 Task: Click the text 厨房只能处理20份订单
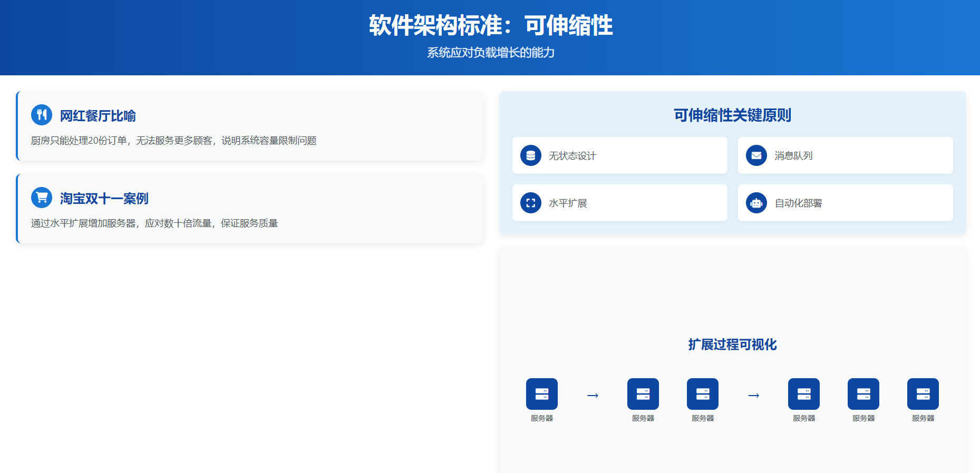pos(79,141)
